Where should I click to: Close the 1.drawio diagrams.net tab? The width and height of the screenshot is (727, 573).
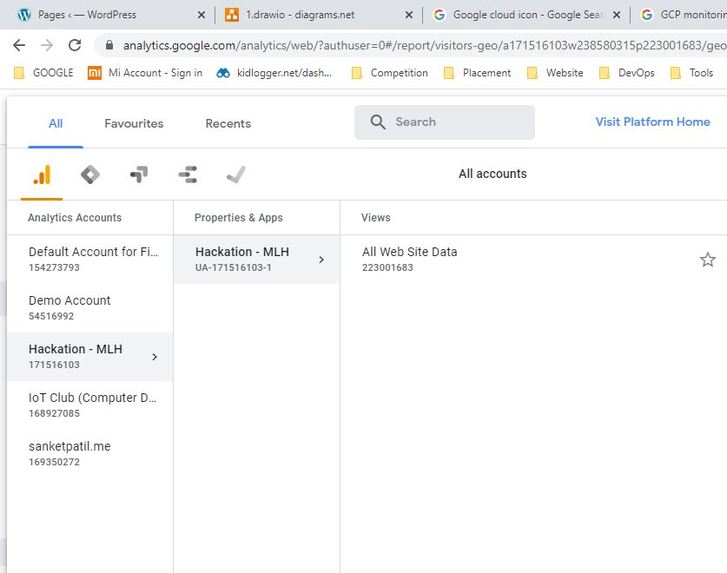click(x=408, y=15)
